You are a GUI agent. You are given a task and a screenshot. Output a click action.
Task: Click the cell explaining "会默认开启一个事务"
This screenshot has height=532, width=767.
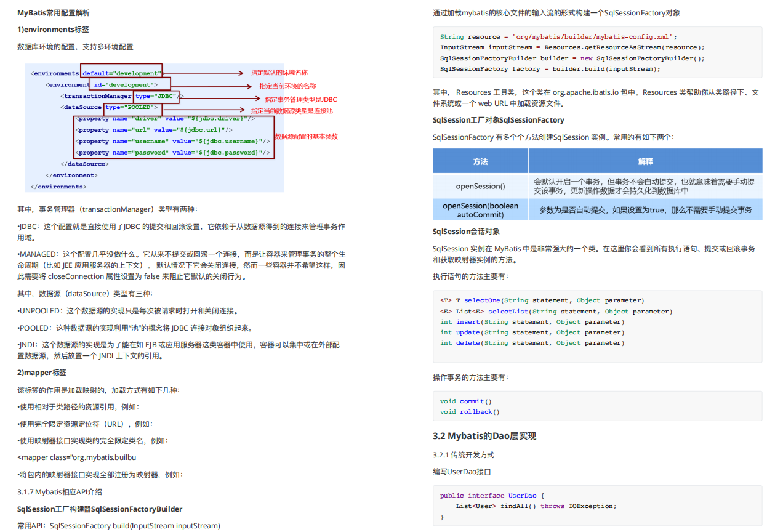[646, 186]
